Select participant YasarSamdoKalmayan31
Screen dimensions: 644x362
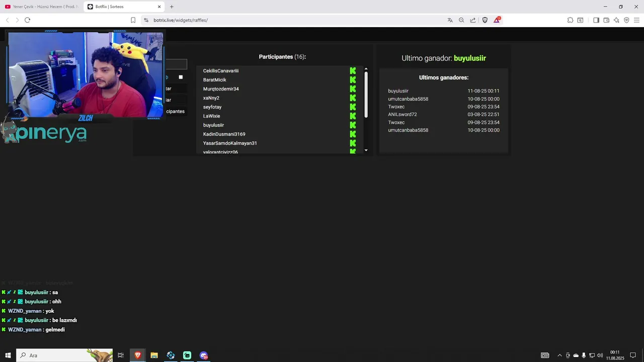coord(230,143)
